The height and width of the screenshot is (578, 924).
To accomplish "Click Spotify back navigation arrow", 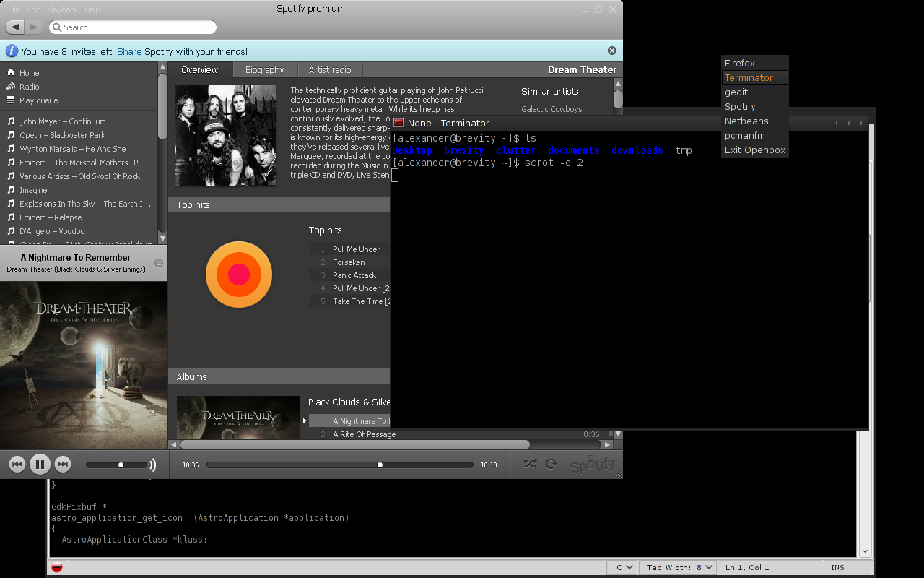I will (x=16, y=27).
